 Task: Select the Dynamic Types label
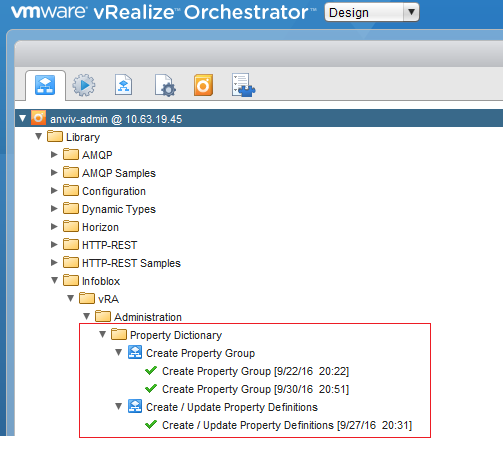tap(119, 209)
